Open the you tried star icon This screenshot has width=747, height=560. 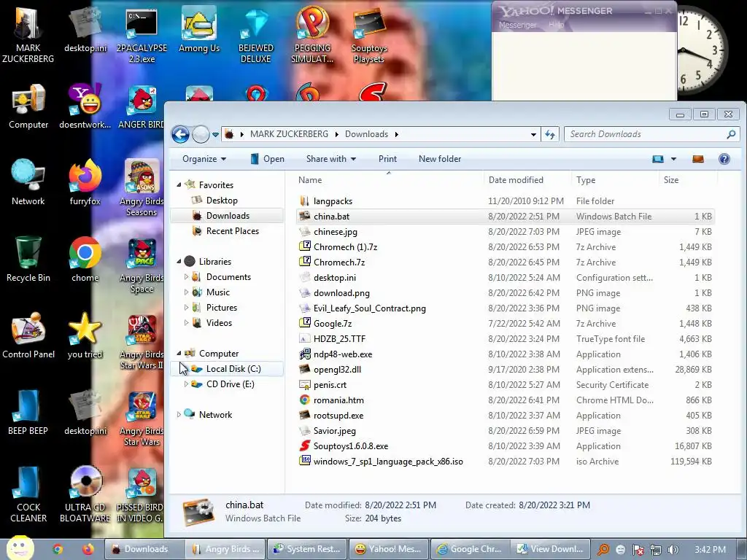[85, 335]
